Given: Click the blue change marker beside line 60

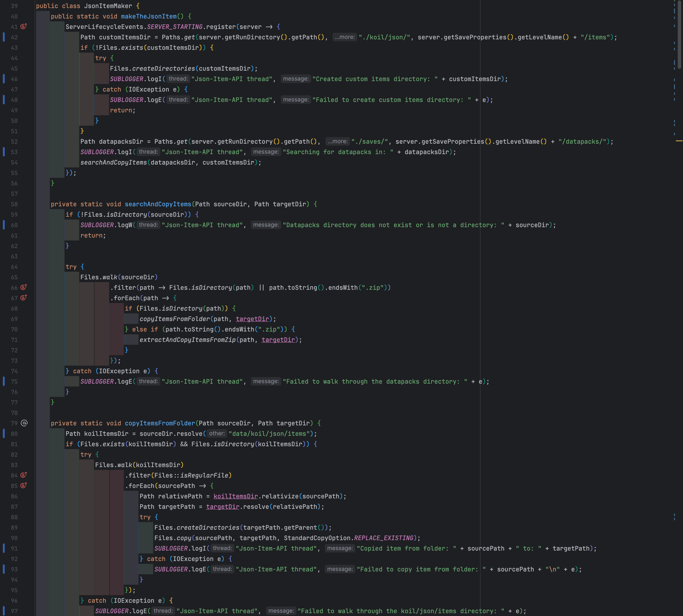Looking at the screenshot, I should pyautogui.click(x=4, y=225).
